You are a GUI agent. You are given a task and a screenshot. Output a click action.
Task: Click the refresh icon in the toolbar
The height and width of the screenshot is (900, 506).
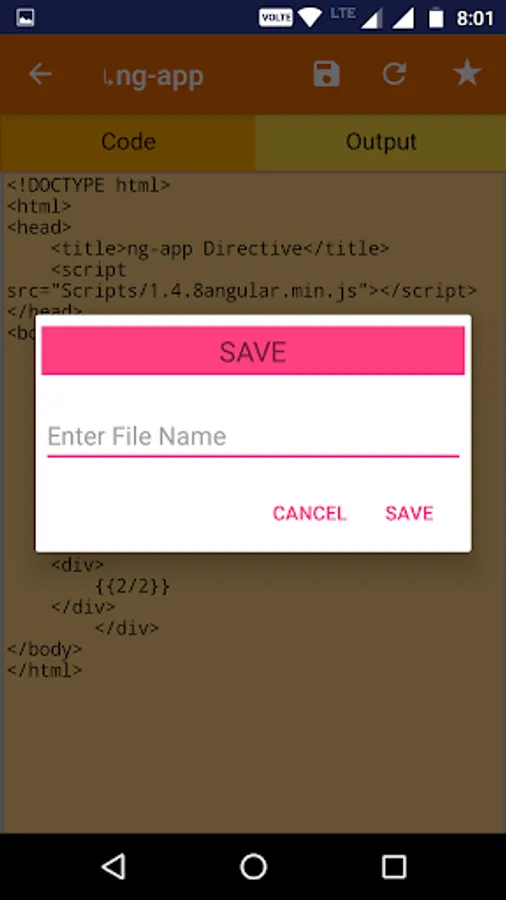pos(395,74)
